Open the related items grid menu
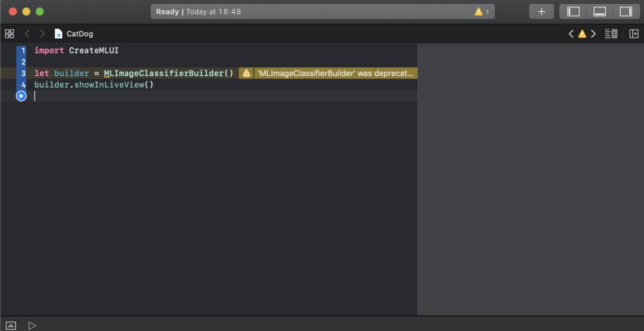The width and height of the screenshot is (644, 331). [x=9, y=34]
